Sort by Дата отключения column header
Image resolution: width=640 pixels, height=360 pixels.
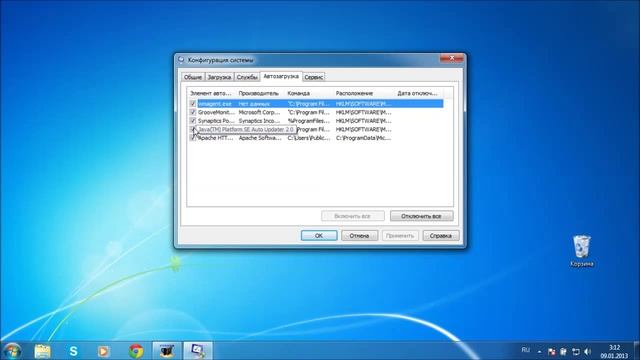[419, 93]
